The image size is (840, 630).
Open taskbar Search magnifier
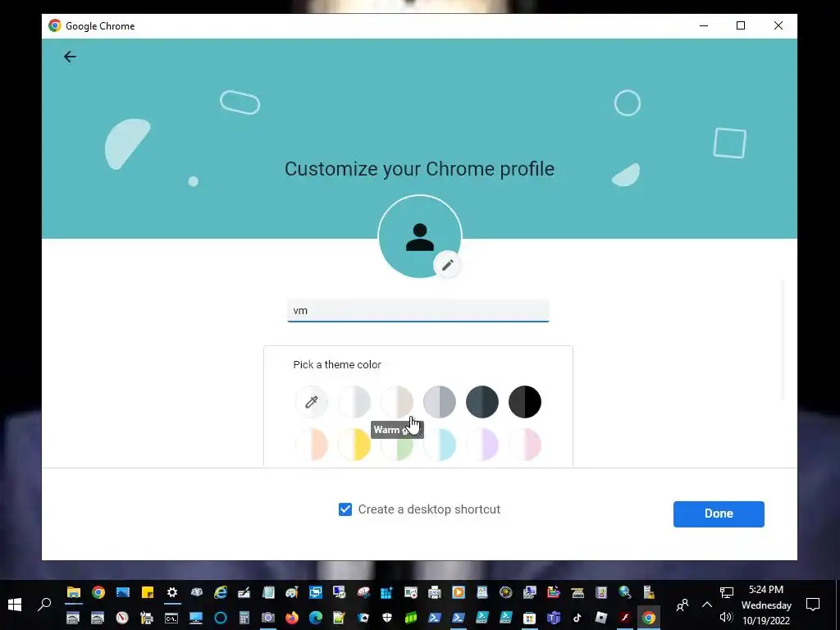[x=44, y=605]
